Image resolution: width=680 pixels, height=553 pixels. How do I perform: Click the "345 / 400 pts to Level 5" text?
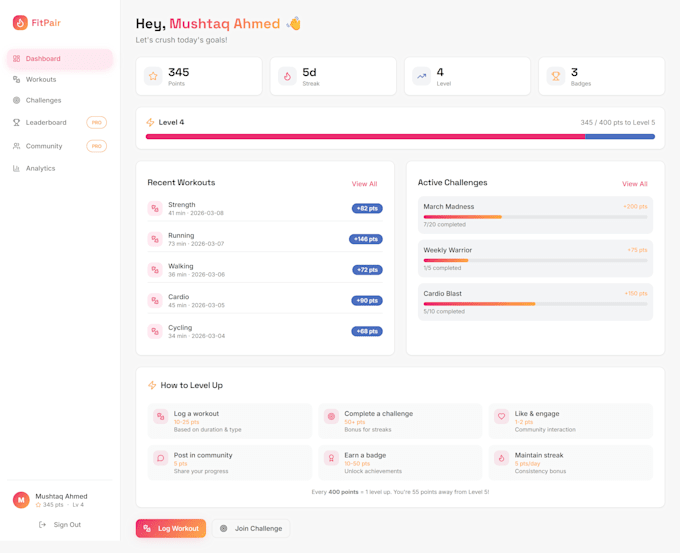pos(618,122)
